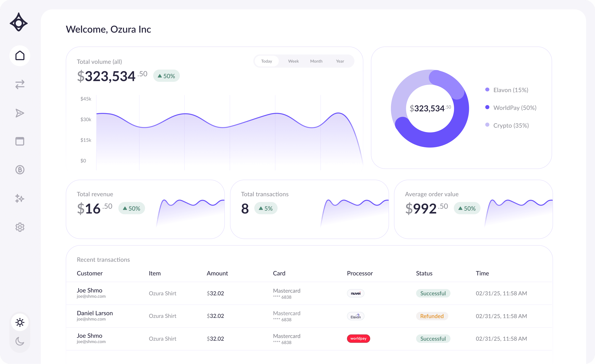The image size is (595, 364).
Task: Select the Week time range tab
Action: coord(293,61)
